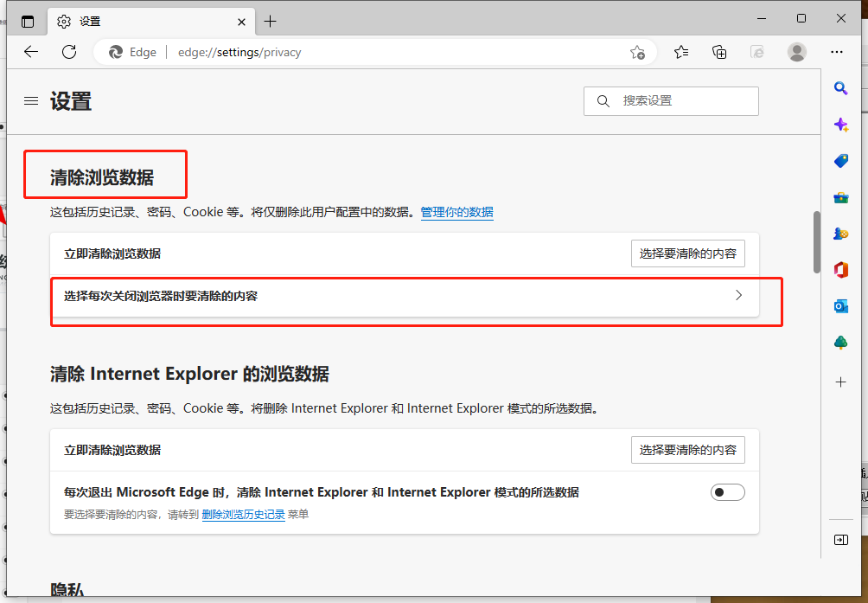The width and height of the screenshot is (868, 603).
Task: Click the 清除浏览数据 heading text
Action: coord(102,177)
